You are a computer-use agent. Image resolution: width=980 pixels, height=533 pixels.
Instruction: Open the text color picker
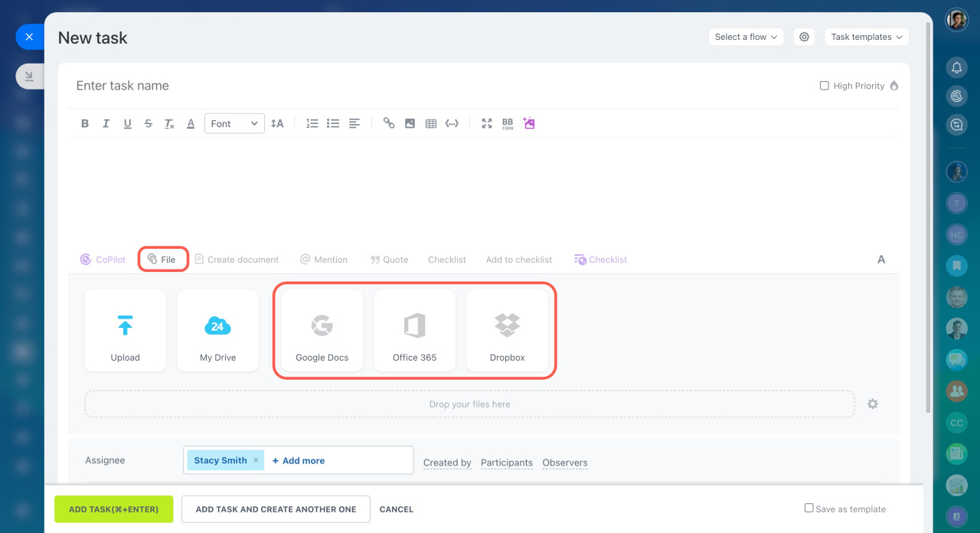(x=191, y=123)
